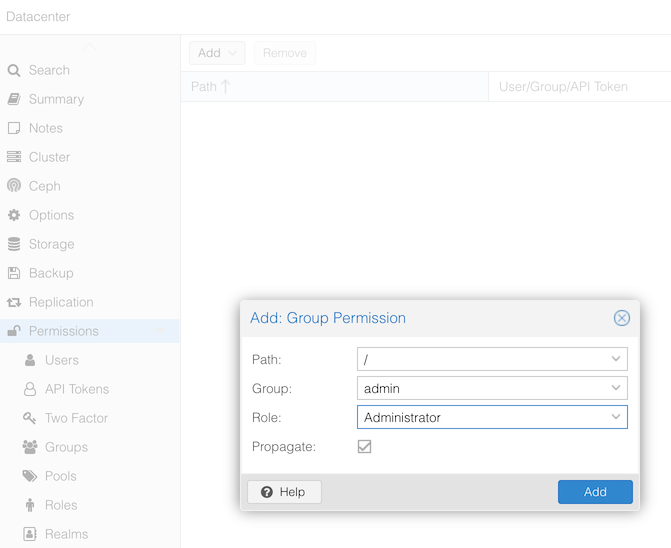Image resolution: width=671 pixels, height=548 pixels.
Task: Click the Role input field
Action: click(x=480, y=417)
